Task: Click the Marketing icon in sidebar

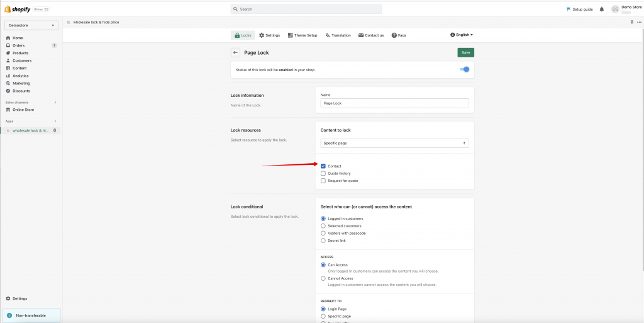Action: click(8, 83)
